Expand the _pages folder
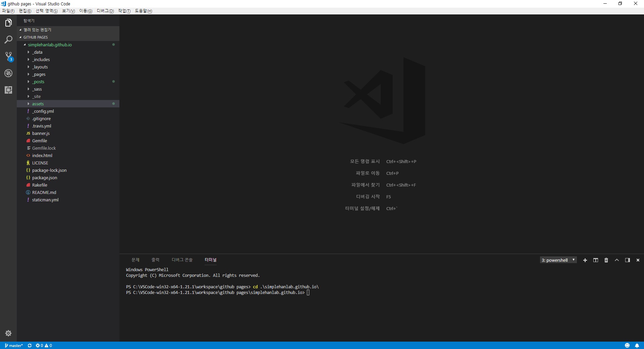Screen dimensions: 644x349 [68, 74]
